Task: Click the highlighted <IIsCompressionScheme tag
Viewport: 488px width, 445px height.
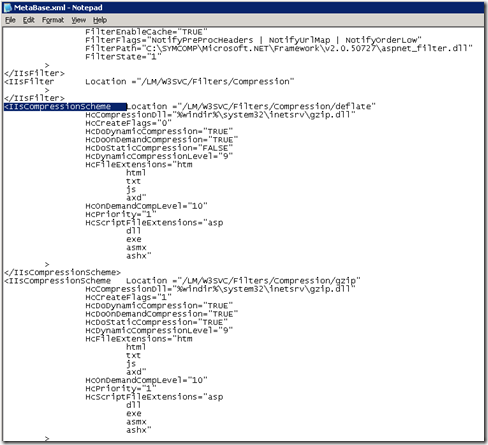Action: (65, 107)
